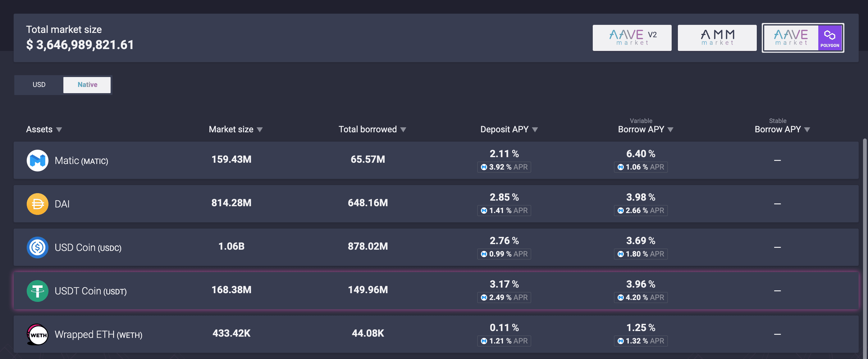Select the AMM market
868x359 pixels.
pos(717,38)
